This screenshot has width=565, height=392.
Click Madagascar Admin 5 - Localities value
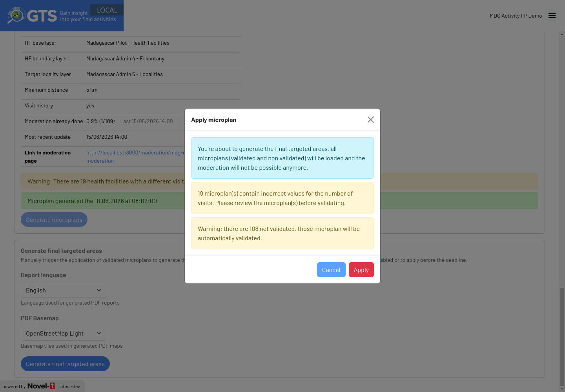(124, 74)
